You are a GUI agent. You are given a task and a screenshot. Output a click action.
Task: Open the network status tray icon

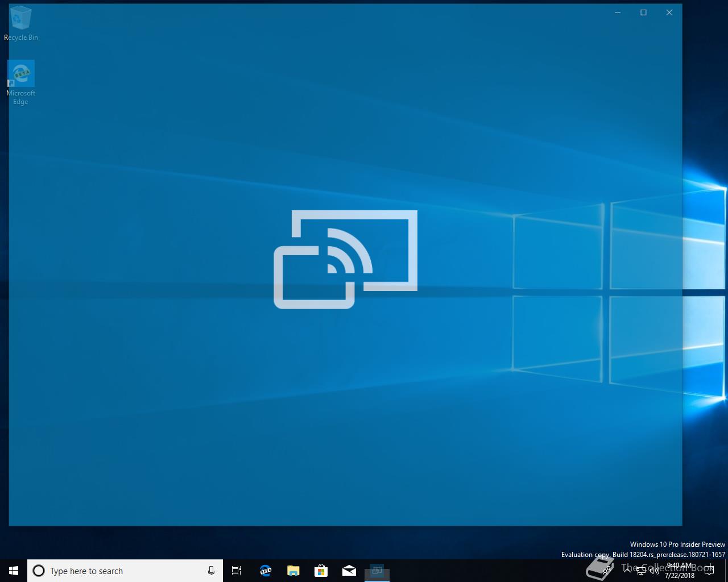640,571
